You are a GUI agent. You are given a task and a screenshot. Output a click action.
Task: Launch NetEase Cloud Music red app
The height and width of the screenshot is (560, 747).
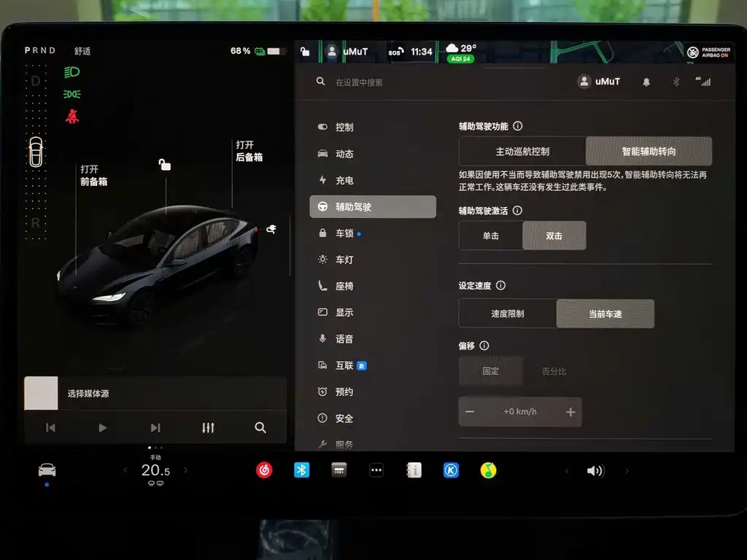264,470
